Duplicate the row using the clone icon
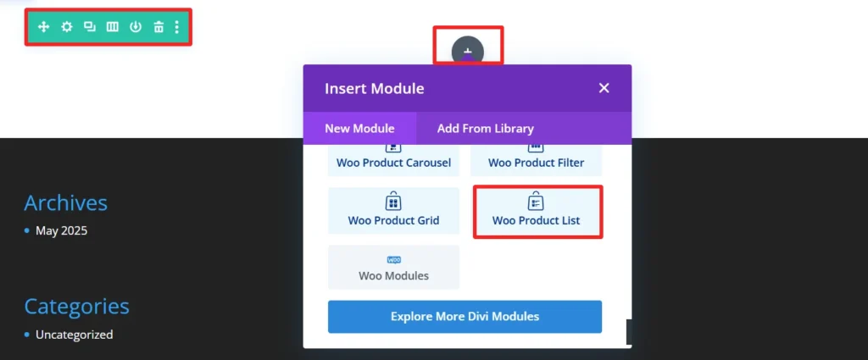Viewport: 868px width, 360px height. point(90,27)
